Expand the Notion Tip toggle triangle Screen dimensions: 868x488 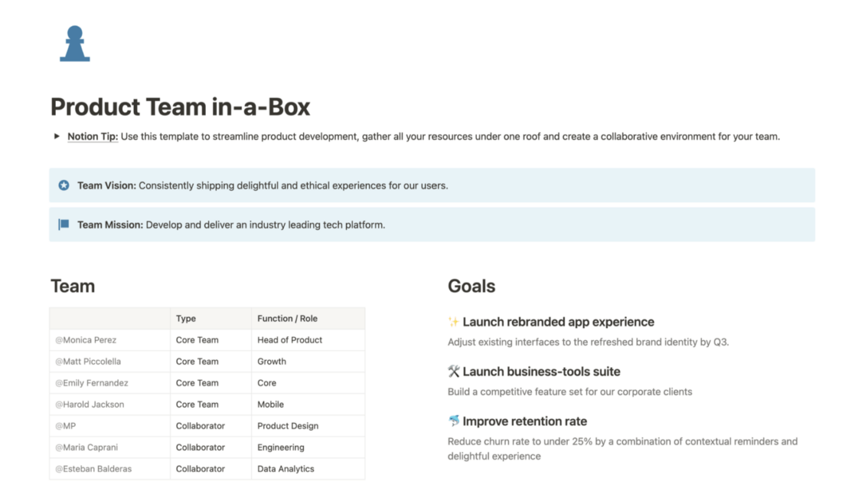[x=57, y=136]
